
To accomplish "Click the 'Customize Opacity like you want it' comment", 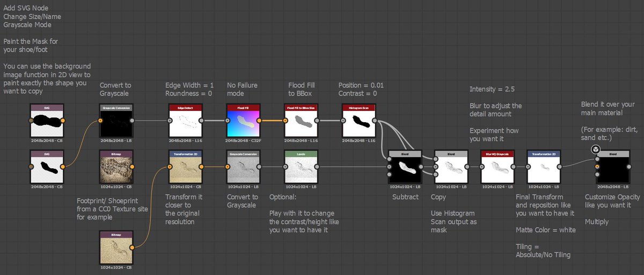I will point(612,201).
